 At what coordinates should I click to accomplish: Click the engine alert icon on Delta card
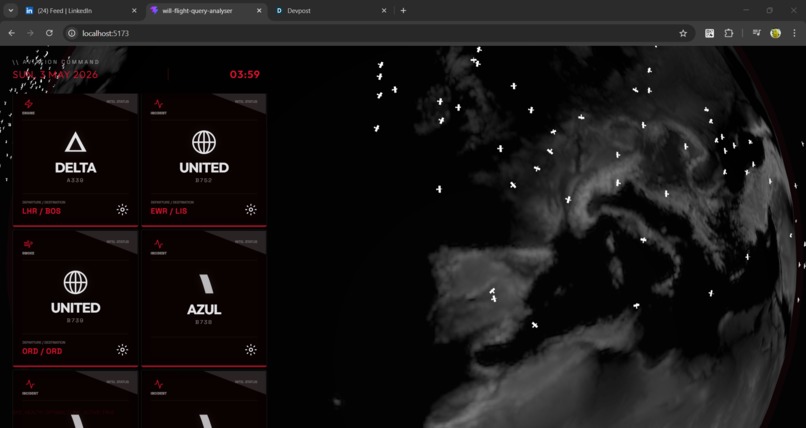click(29, 104)
